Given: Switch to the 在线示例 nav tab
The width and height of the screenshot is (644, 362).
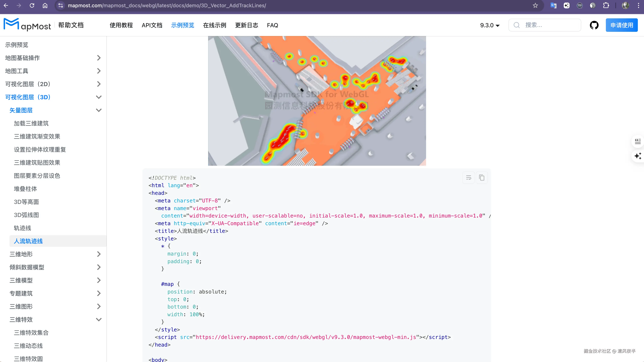Looking at the screenshot, I should coord(214,25).
